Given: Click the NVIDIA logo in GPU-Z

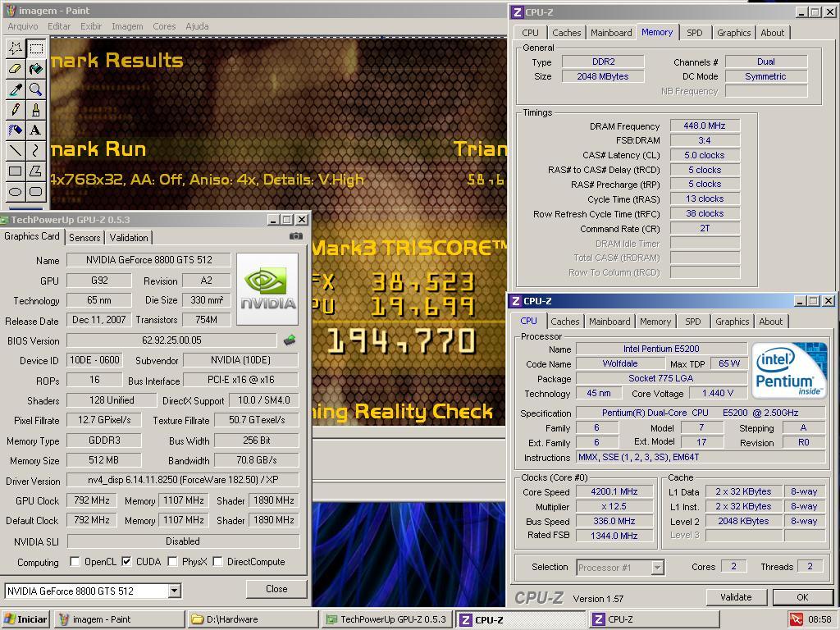Looking at the screenshot, I should tap(267, 290).
